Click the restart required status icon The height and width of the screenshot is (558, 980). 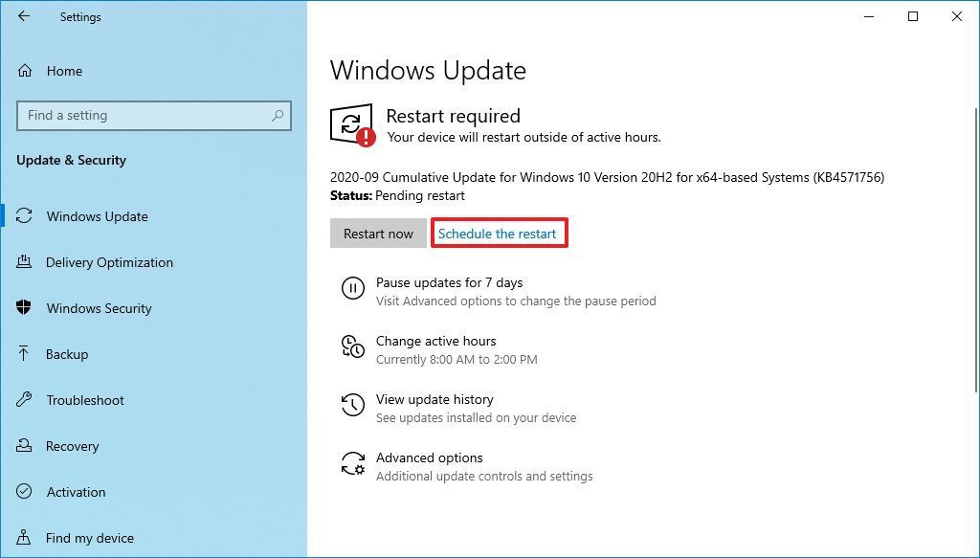[x=353, y=125]
